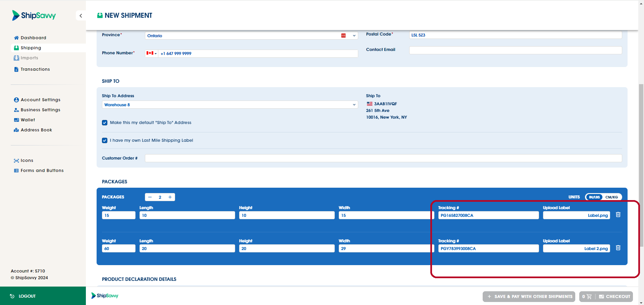Screen dimensions: 644x305
Task: Click the barcode Icons icon
Action: tap(16, 161)
